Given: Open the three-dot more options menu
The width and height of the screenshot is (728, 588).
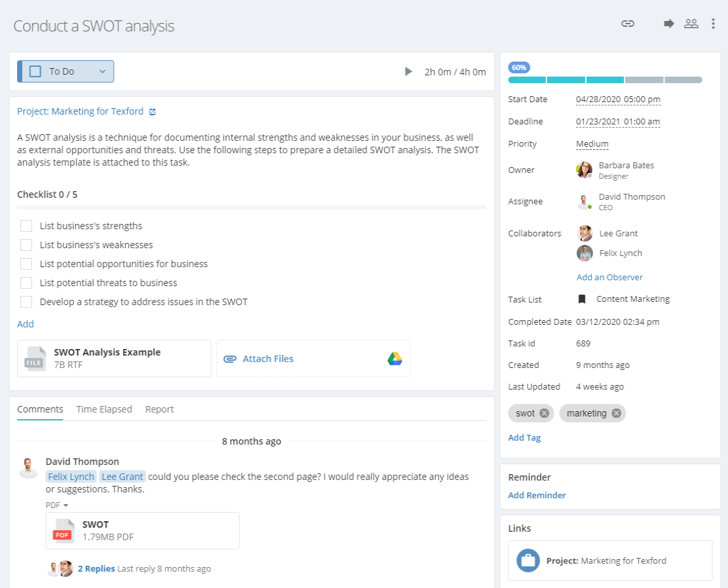Looking at the screenshot, I should pos(713,24).
